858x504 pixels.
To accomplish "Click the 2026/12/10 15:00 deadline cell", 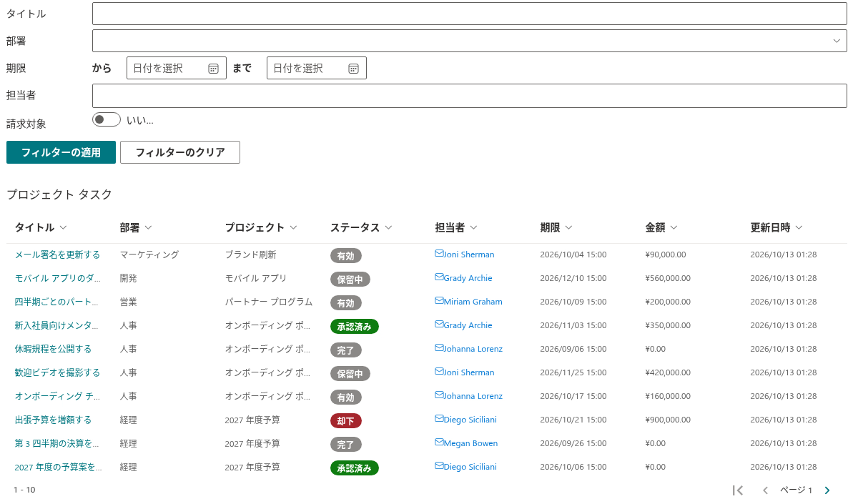I will (573, 278).
